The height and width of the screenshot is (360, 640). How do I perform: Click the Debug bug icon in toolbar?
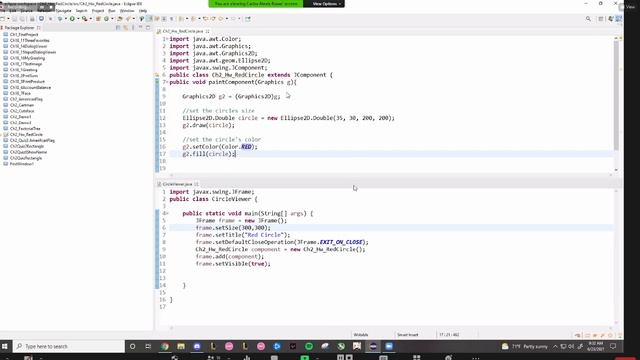click(x=60, y=19)
